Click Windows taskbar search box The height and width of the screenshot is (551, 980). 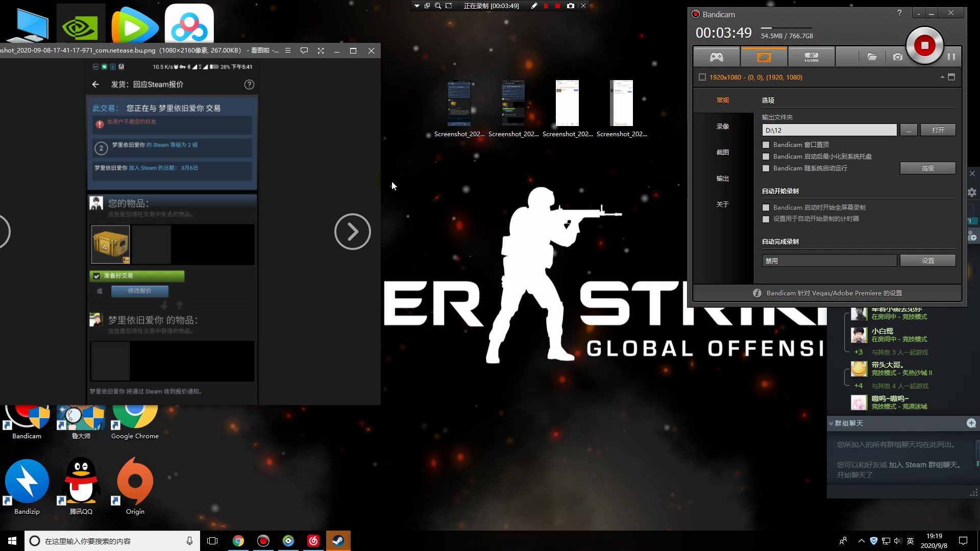click(112, 541)
